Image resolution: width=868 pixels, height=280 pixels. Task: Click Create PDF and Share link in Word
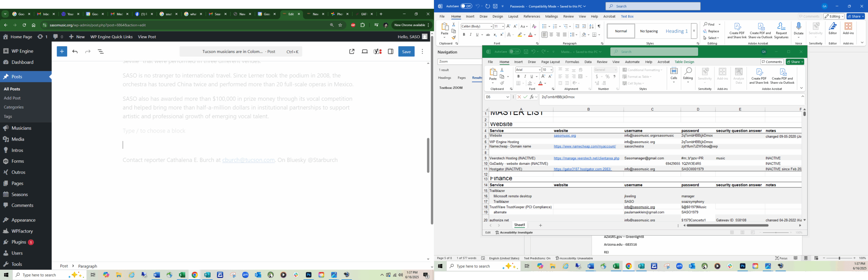[737, 31]
